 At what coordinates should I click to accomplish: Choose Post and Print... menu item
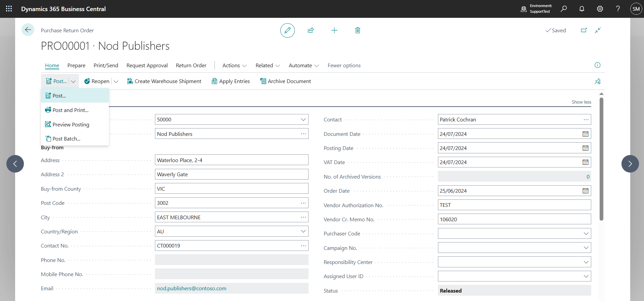click(75, 110)
